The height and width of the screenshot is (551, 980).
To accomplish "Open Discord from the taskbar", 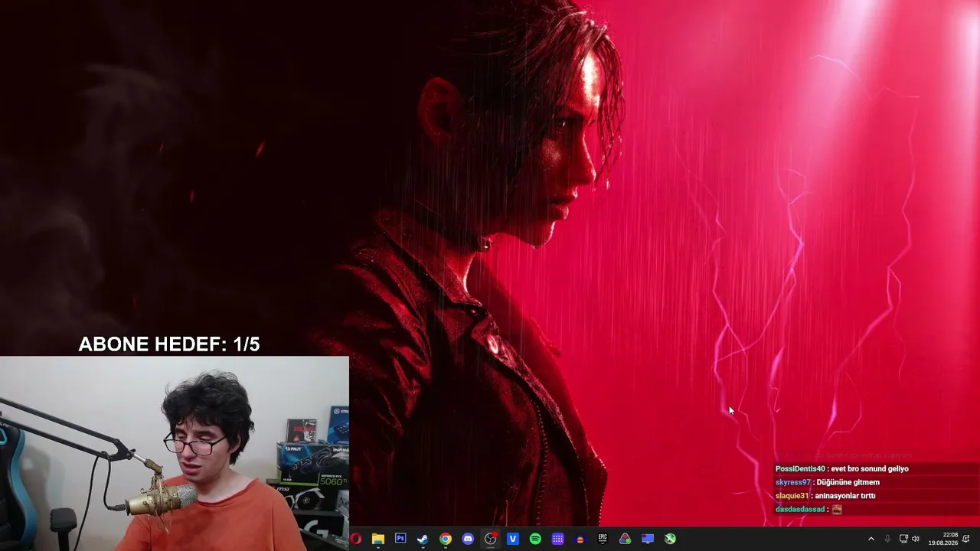I will 468,539.
